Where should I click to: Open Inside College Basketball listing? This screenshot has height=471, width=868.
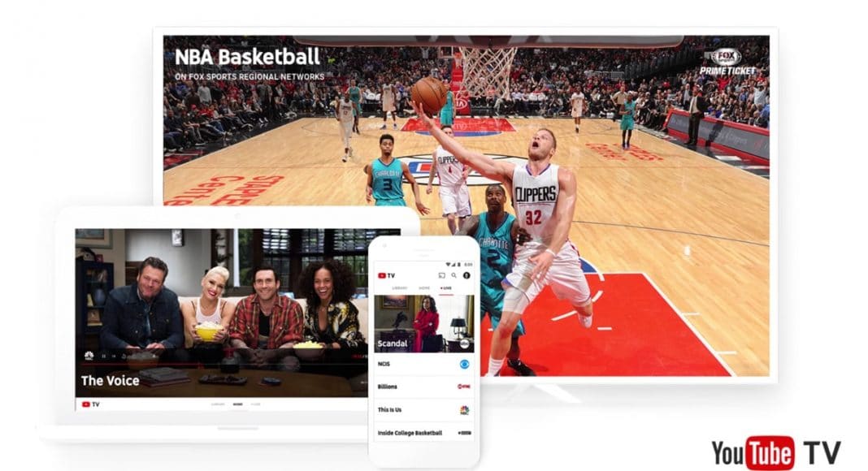click(424, 433)
